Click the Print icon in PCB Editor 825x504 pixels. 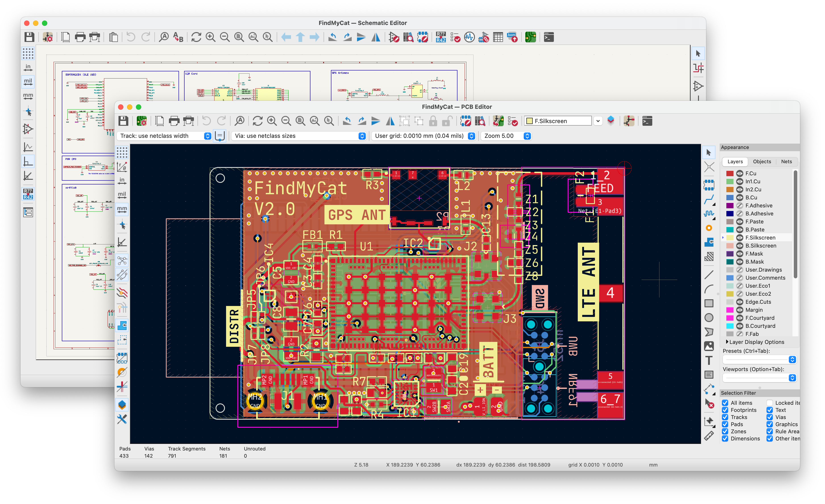(x=174, y=121)
